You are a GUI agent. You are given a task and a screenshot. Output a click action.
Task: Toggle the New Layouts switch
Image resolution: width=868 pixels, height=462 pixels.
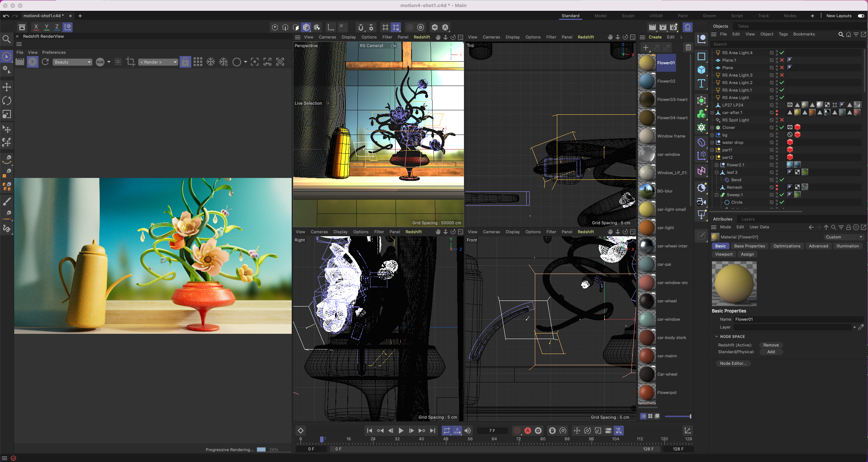pos(861,16)
